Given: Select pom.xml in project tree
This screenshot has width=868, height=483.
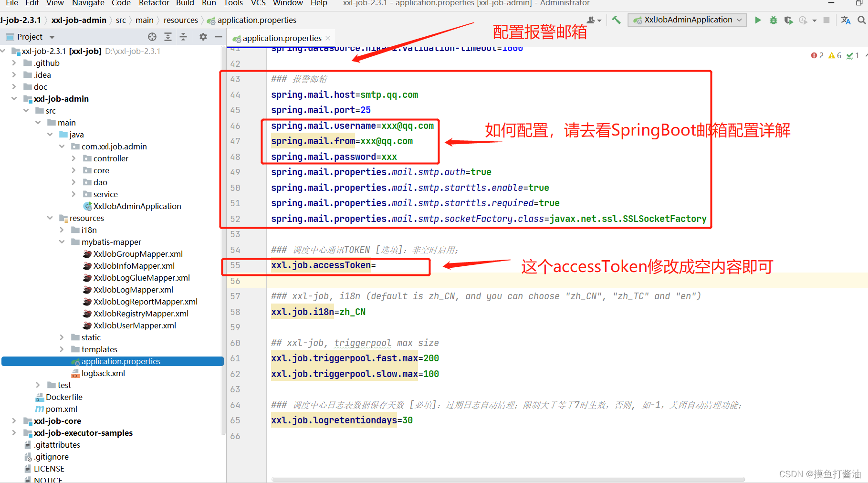Looking at the screenshot, I should 56,409.
